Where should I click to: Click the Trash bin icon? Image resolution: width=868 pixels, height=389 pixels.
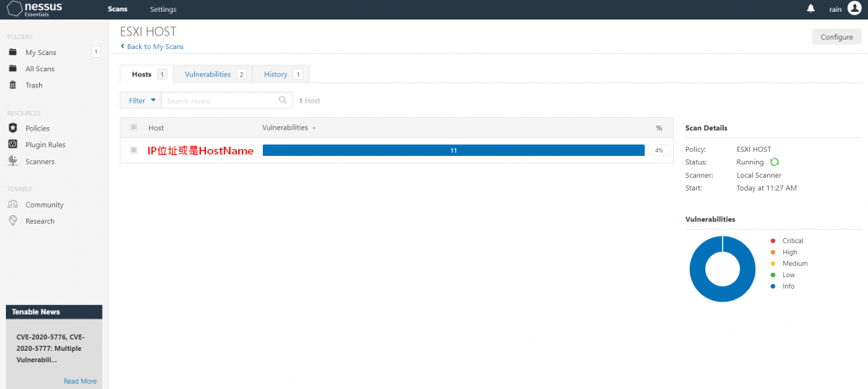(x=13, y=86)
